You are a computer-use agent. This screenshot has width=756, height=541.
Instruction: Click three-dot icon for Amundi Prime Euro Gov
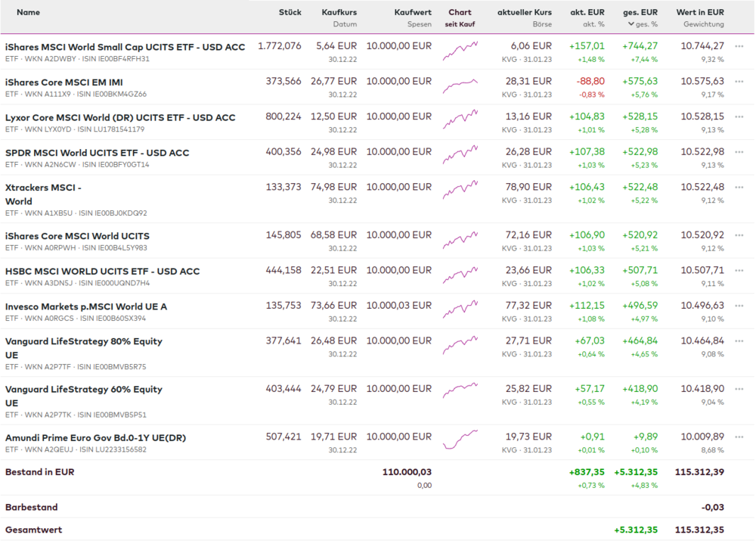[x=739, y=437]
